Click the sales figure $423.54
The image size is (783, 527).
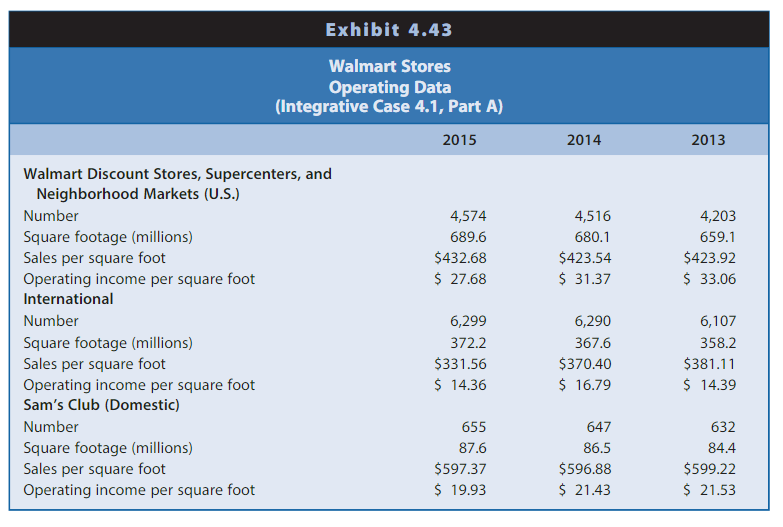tap(584, 258)
